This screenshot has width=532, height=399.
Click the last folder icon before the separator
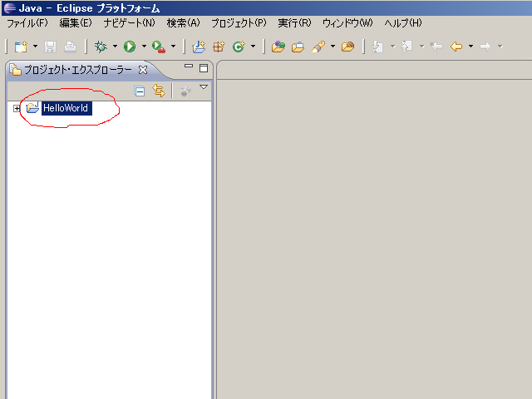[x=347, y=47]
